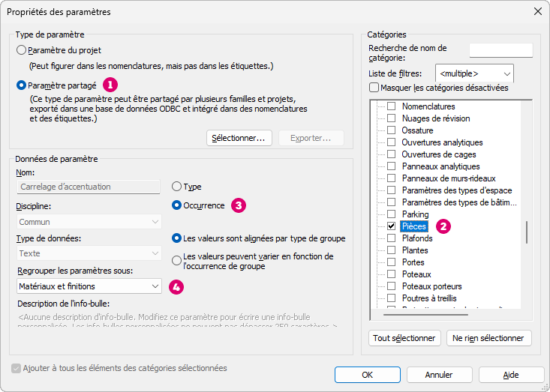
Task: Choose the 'Type' radio option
Action: [x=177, y=187]
